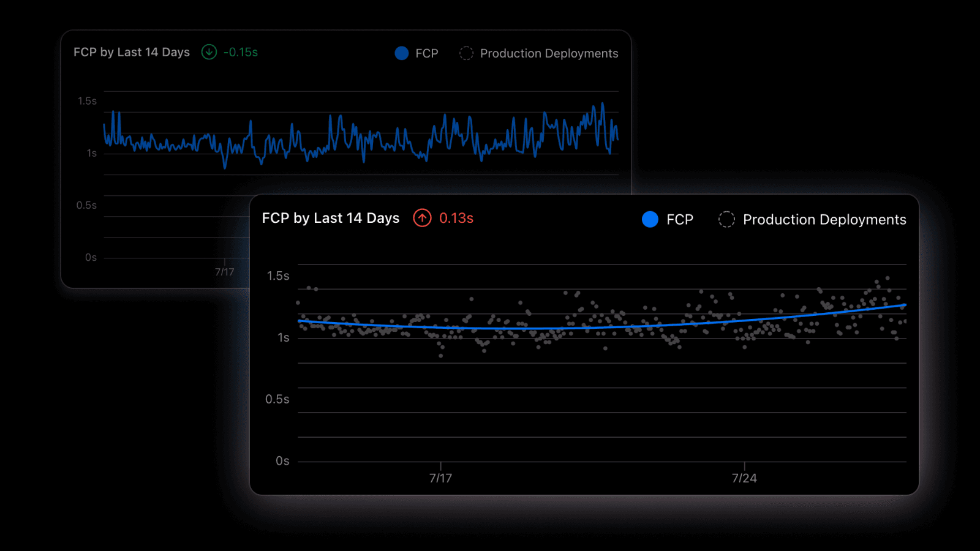Click the red upward arrow icon next to 0.13s
The height and width of the screenshot is (551, 980).
point(421,218)
